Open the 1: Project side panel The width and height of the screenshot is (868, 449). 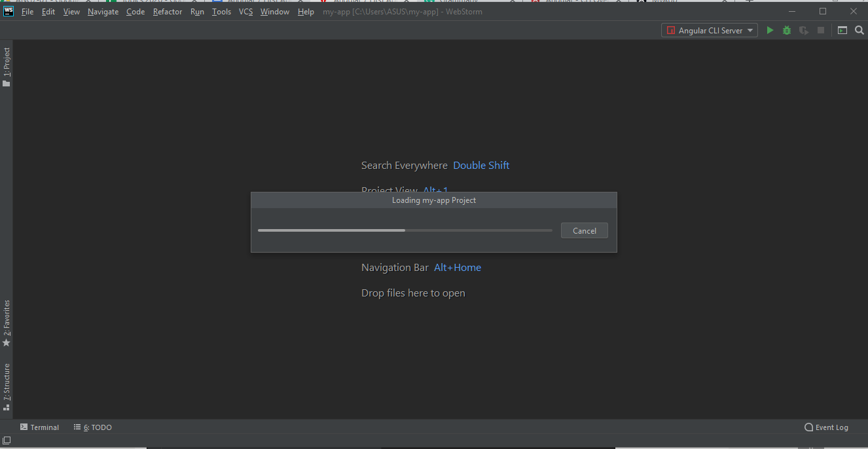(7, 67)
